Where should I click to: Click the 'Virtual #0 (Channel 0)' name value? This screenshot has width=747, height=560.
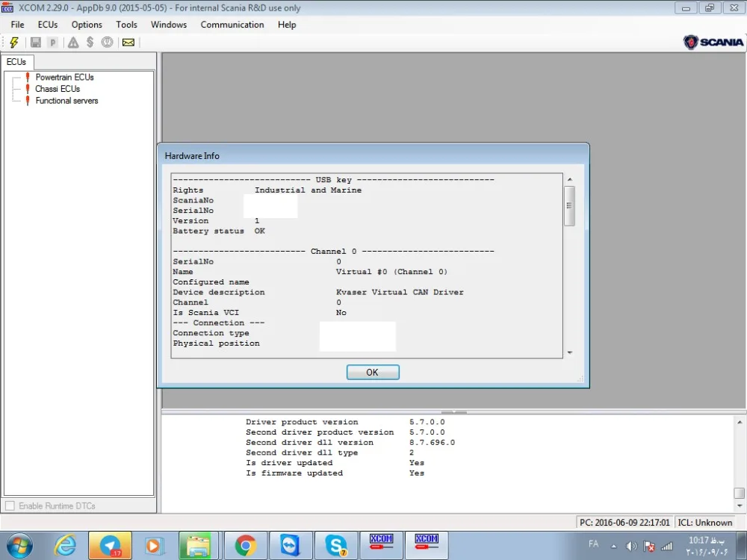click(x=391, y=272)
